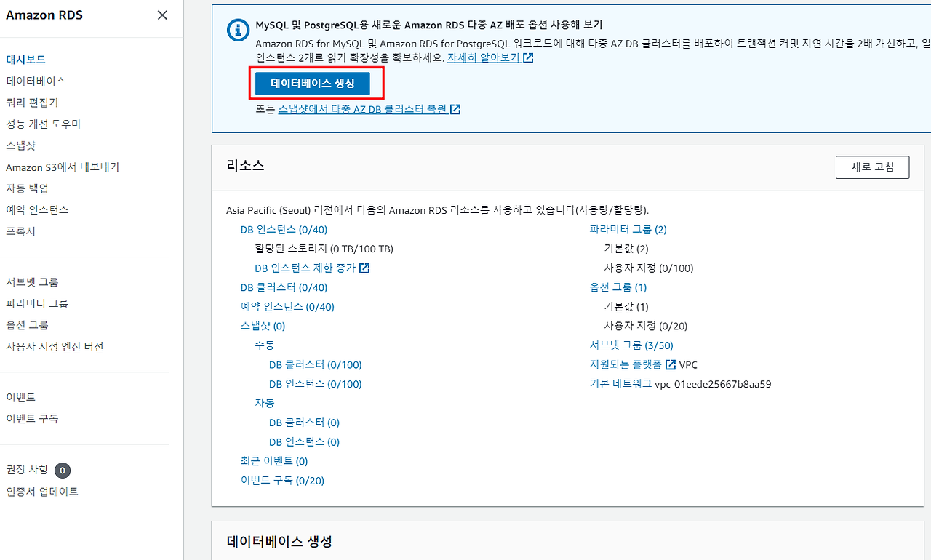This screenshot has height=560, width=931.
Task: Go to 예약 인스턴스 in the sidebar
Action: (37, 209)
